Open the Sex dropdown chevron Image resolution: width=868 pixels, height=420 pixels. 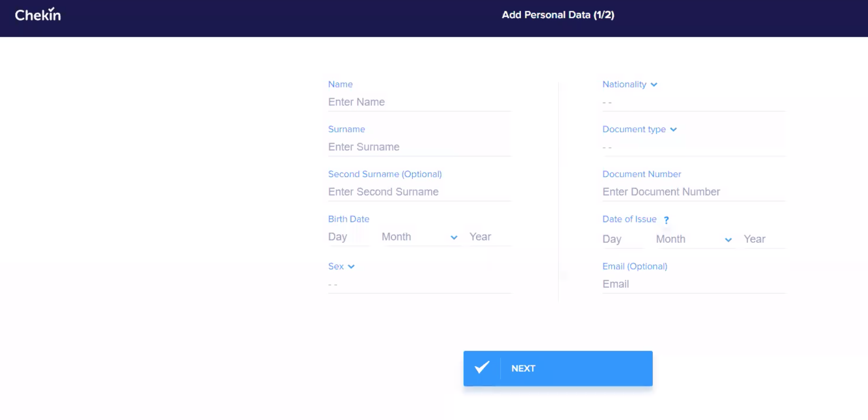coord(351,267)
